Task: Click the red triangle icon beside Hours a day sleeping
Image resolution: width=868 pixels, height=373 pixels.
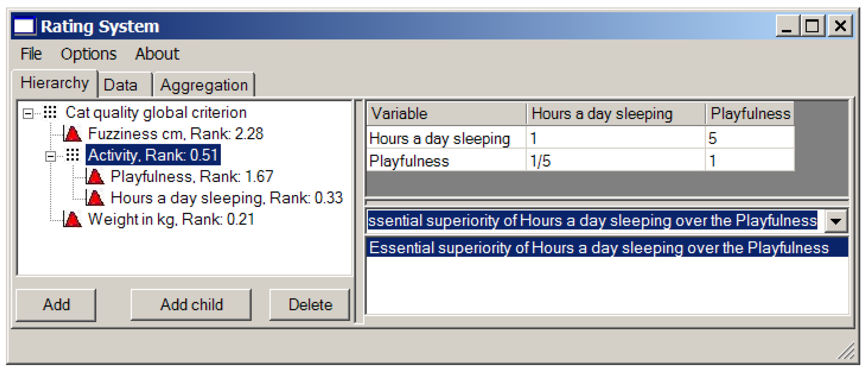Action: [95, 198]
